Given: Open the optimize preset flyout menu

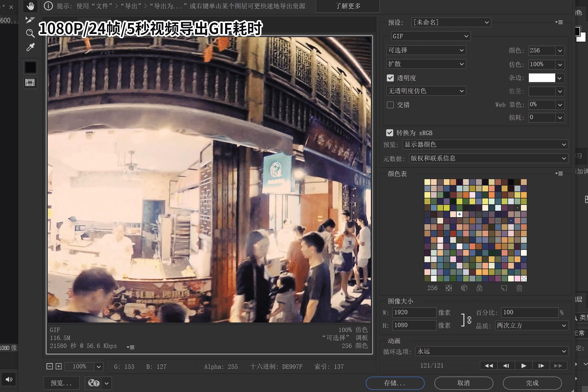Looking at the screenshot, I should tap(559, 22).
